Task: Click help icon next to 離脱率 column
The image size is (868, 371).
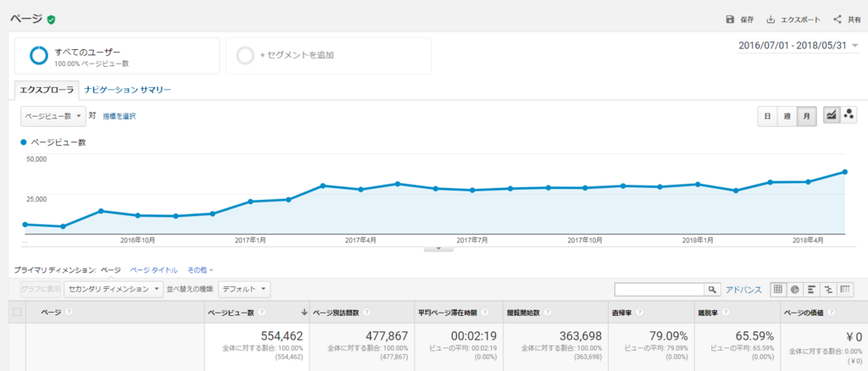Action: pyautogui.click(x=726, y=313)
